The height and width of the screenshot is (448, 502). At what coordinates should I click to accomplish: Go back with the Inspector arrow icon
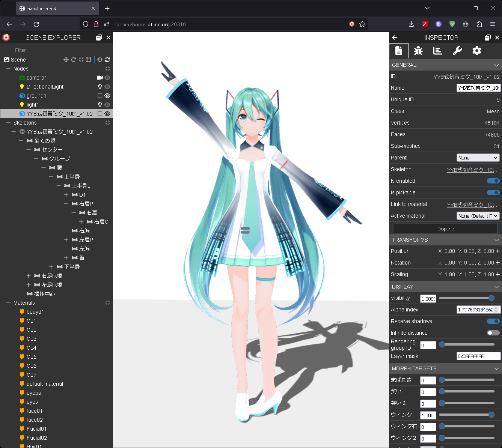[x=395, y=38]
